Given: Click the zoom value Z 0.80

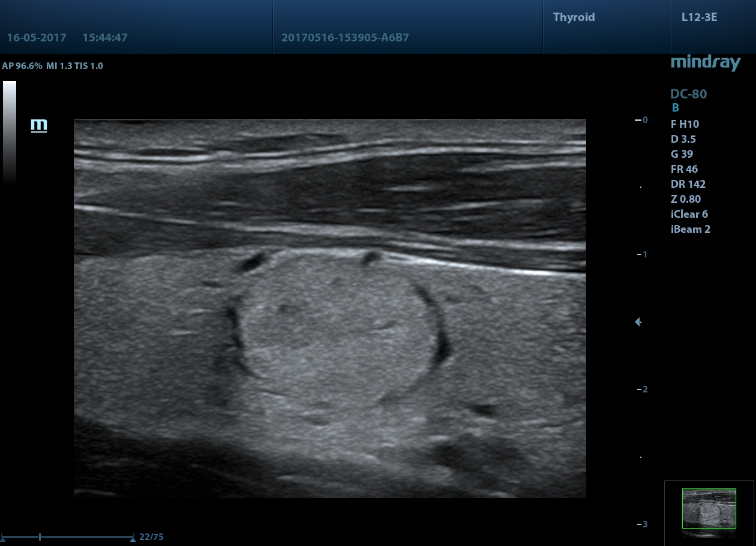Looking at the screenshot, I should tap(686, 199).
